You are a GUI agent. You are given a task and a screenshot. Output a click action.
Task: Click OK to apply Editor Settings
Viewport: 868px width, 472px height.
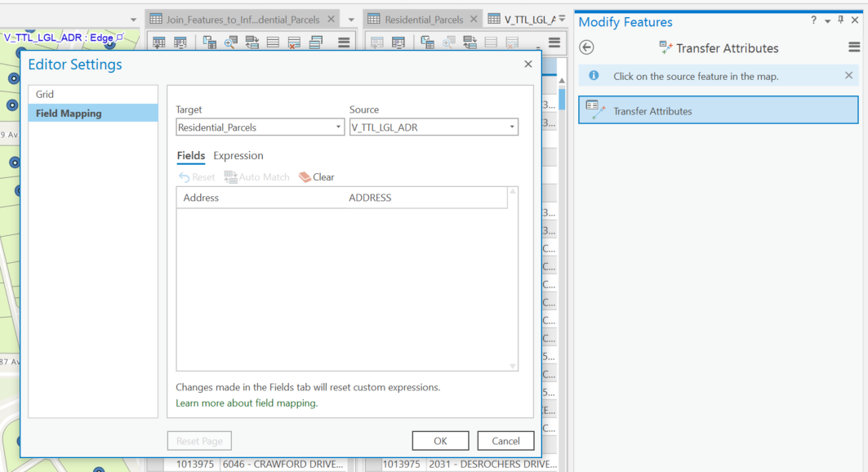440,440
